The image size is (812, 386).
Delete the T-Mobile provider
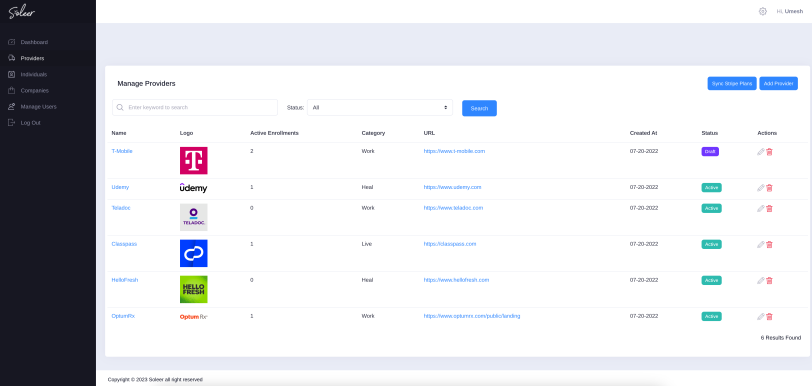tap(769, 152)
